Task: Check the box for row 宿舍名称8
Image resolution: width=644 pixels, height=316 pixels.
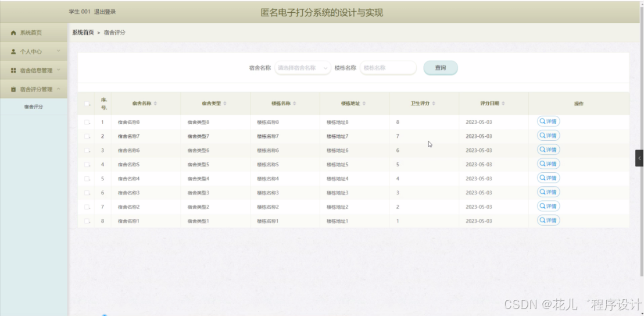Action: point(87,122)
